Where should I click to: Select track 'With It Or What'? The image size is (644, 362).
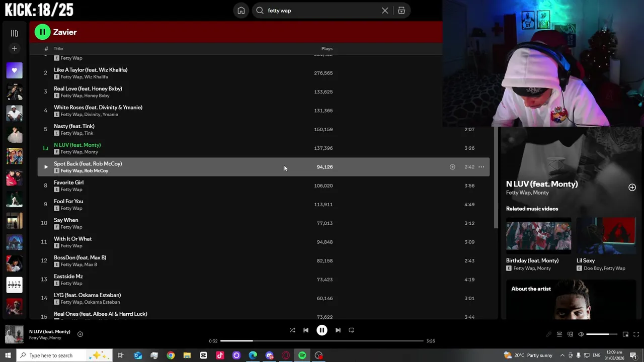[x=72, y=239]
